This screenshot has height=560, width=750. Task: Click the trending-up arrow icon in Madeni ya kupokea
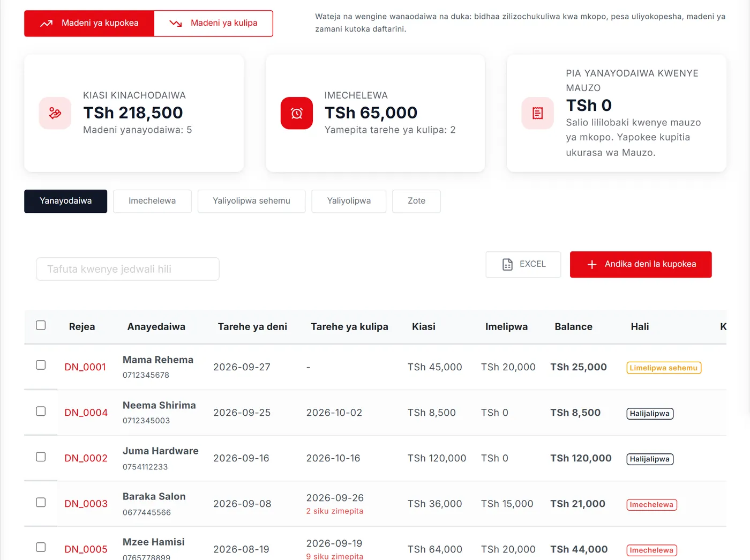[x=47, y=23]
